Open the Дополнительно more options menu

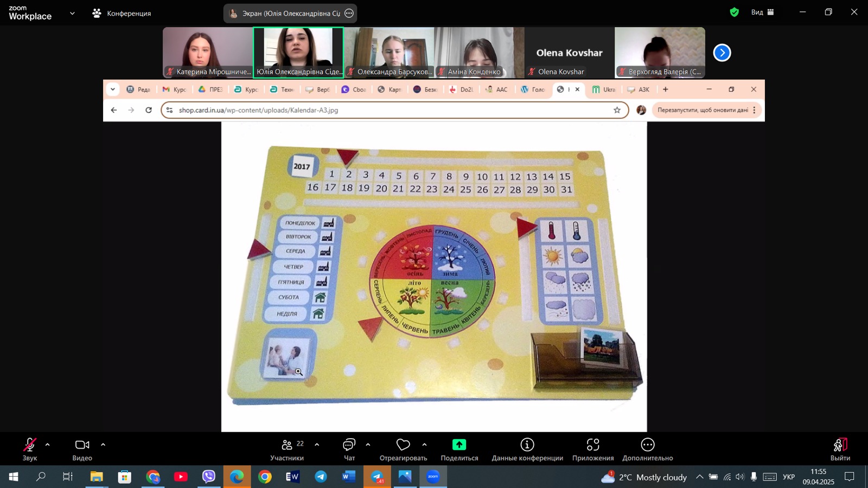pos(647,450)
